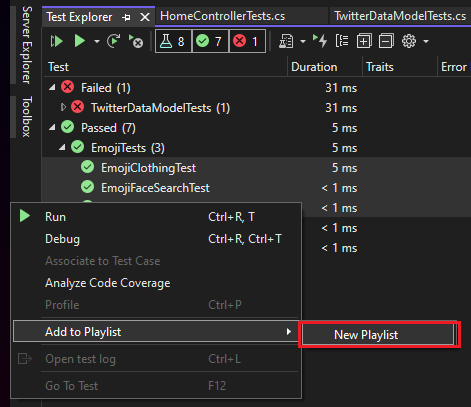Click green passed icon beside Passed (7)
This screenshot has width=471, height=407.
click(67, 127)
